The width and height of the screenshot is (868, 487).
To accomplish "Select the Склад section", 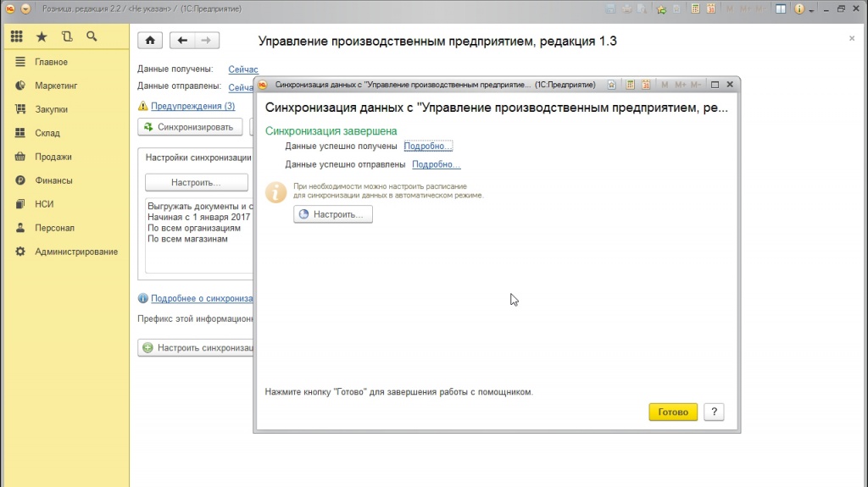I will pos(47,133).
